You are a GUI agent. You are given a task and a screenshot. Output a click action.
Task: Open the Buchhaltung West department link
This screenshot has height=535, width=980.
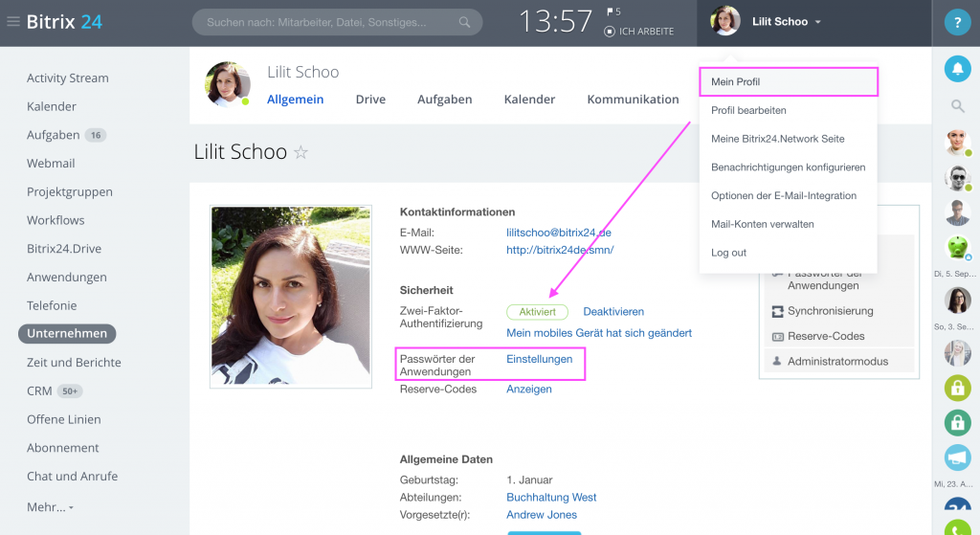click(x=551, y=498)
